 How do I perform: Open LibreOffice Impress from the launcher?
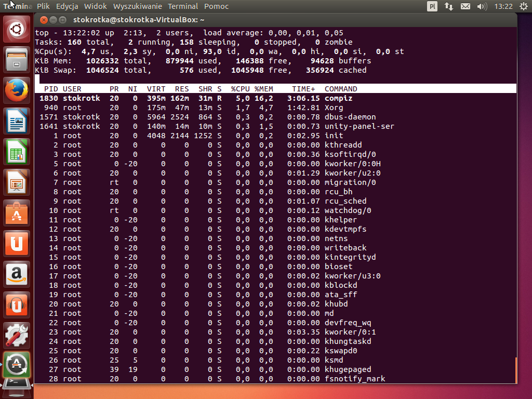(x=17, y=182)
